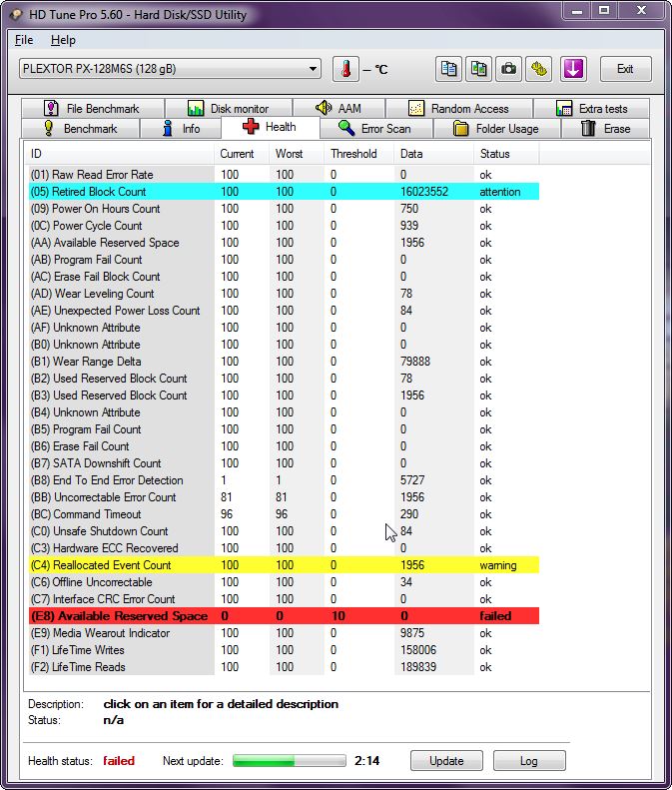Select the (AA) Available Reserved Space row
Screen dimensions: 672x790
(x=285, y=243)
